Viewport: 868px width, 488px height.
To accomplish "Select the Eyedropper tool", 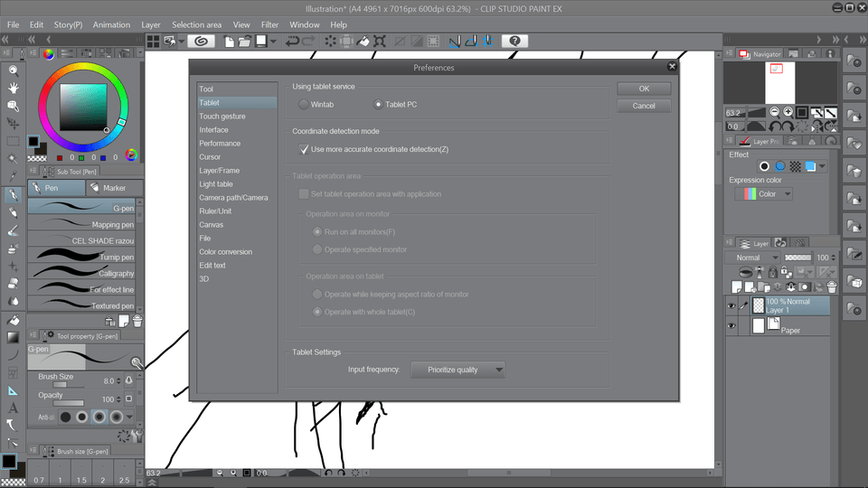I will 13,176.
